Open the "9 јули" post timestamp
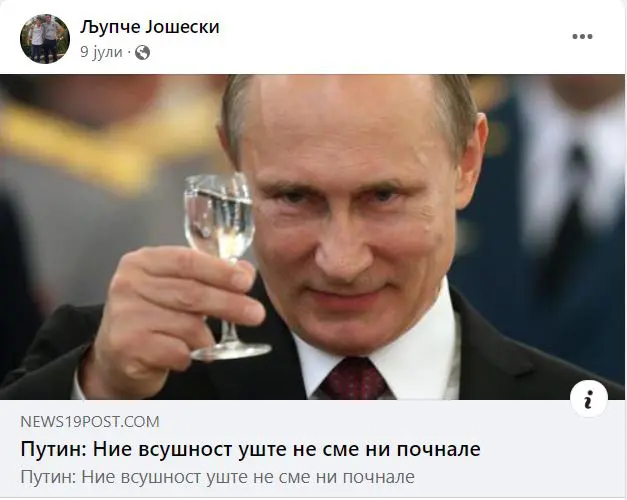The width and height of the screenshot is (627, 500). click(x=101, y=52)
